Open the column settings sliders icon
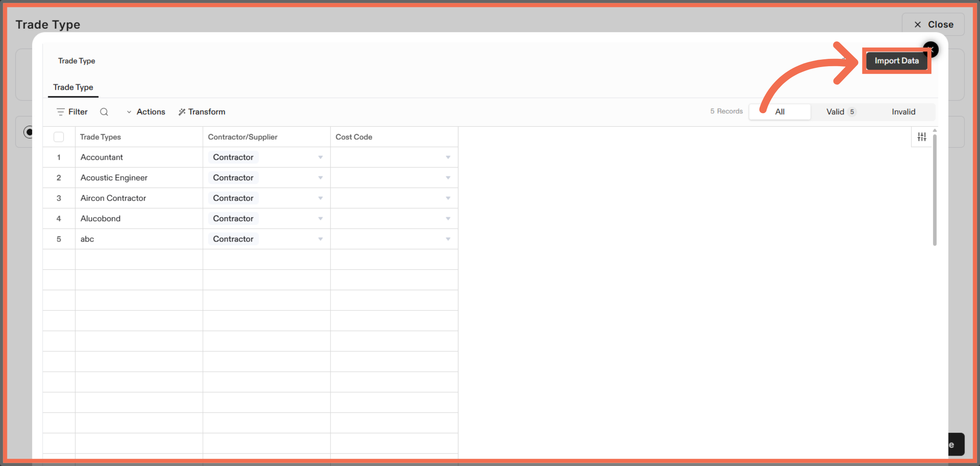980x466 pixels. 922,137
